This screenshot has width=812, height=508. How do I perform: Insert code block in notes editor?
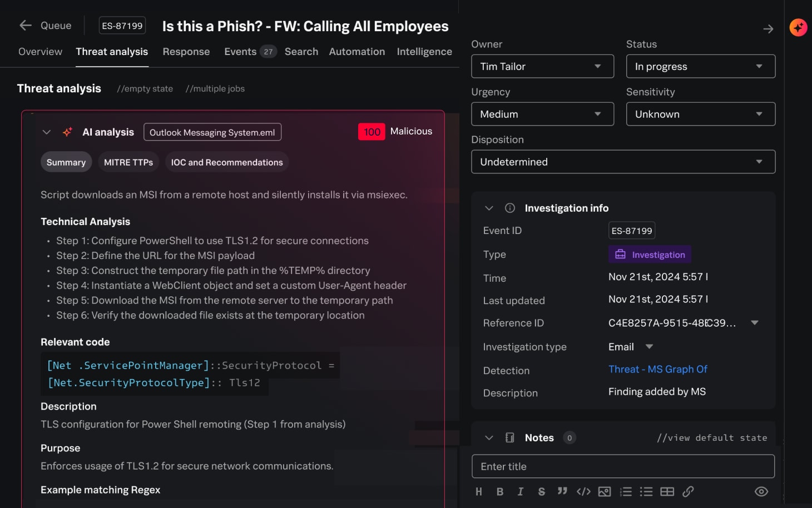click(583, 491)
